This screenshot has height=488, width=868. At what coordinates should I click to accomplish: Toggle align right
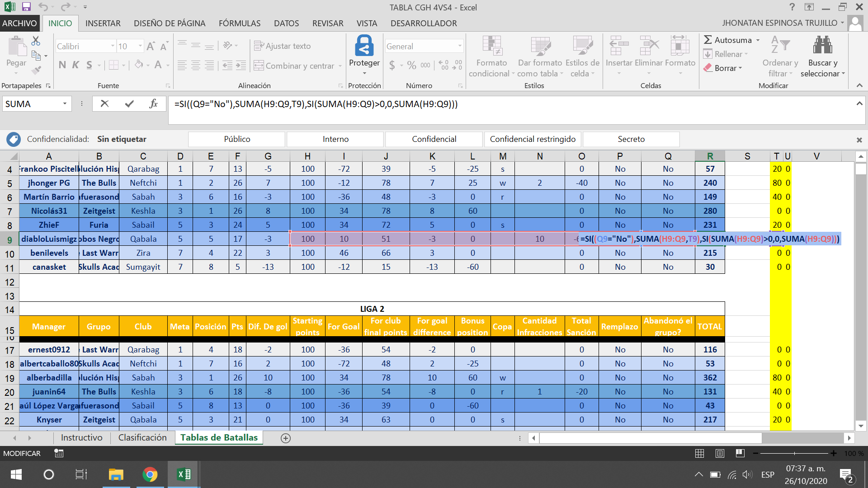pos(209,66)
